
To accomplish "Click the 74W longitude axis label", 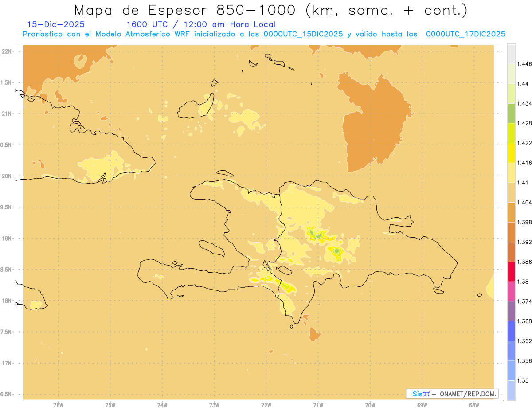I will (x=162, y=405).
